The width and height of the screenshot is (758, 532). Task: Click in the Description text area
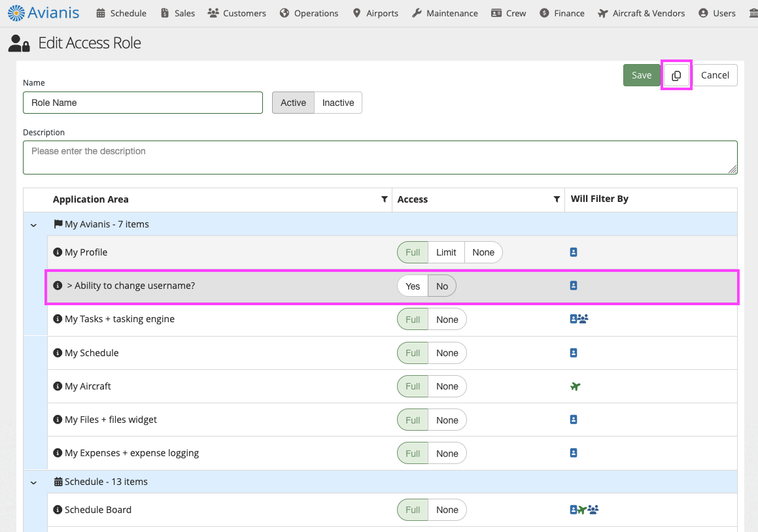[x=379, y=158]
